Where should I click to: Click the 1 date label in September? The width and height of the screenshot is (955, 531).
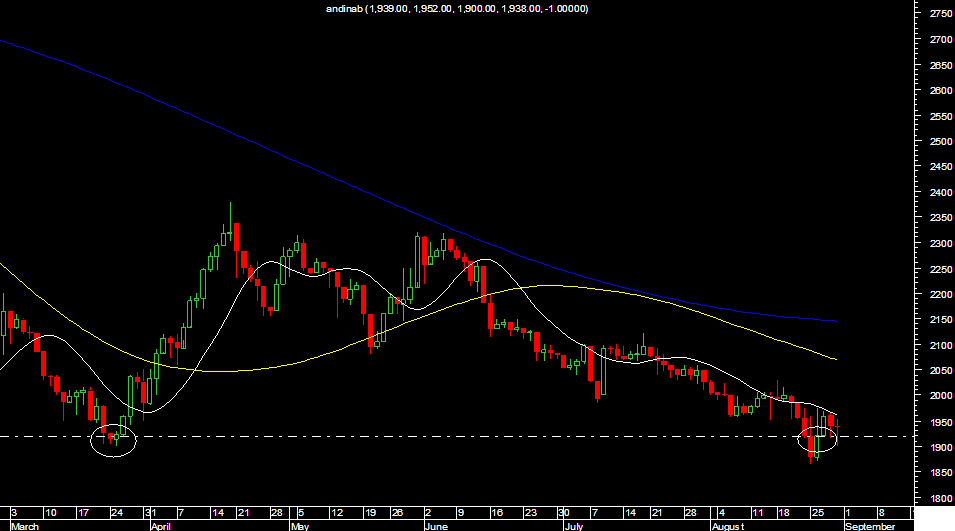(x=848, y=513)
